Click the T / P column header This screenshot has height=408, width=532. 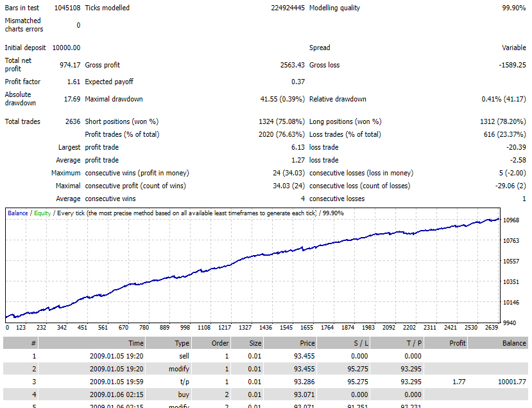[397, 343]
